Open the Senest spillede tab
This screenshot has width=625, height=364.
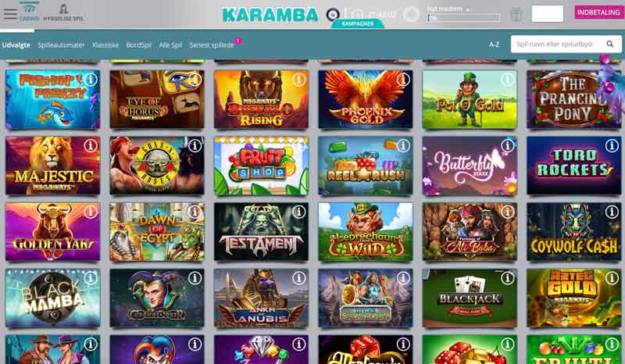[212, 45]
